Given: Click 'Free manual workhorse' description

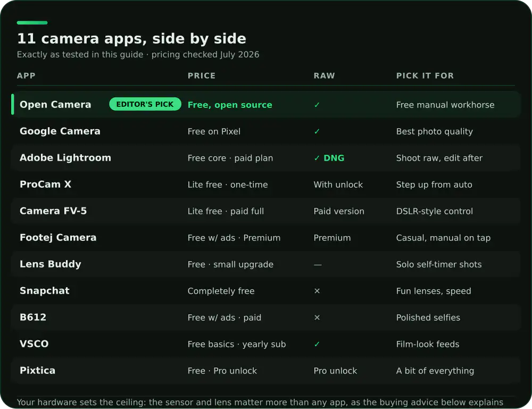Looking at the screenshot, I should (x=445, y=105).
